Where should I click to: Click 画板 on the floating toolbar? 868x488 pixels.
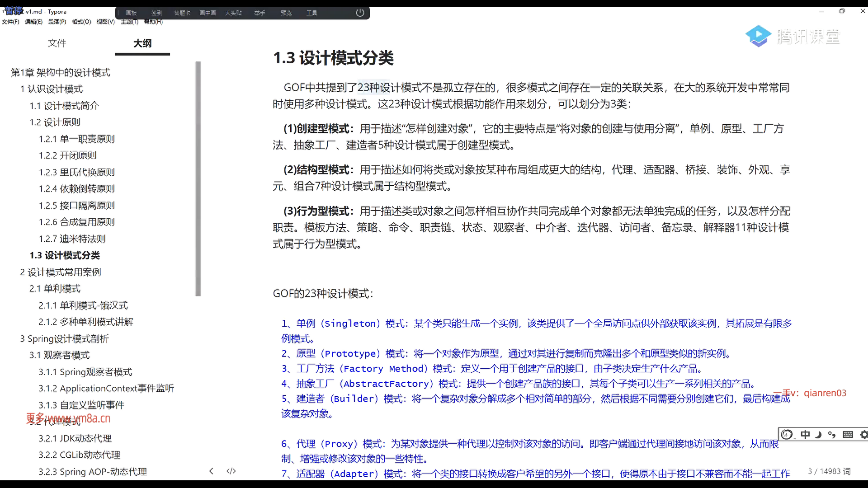pyautogui.click(x=131, y=13)
